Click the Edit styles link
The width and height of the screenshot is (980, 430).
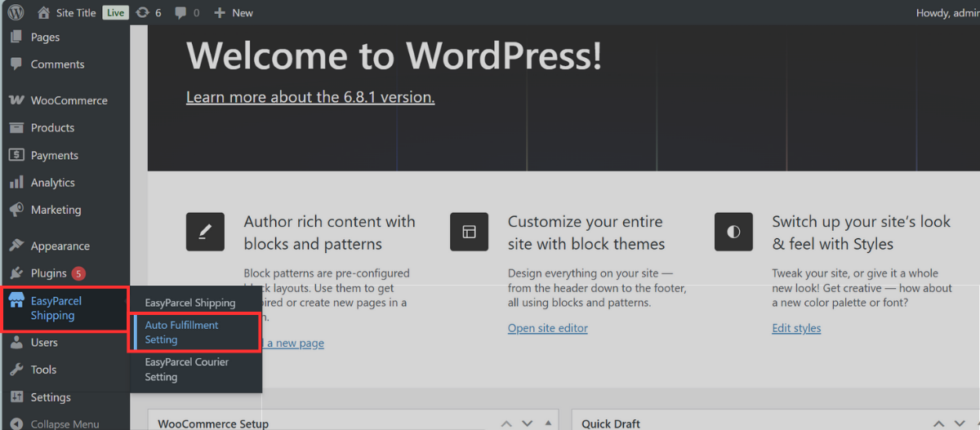pyautogui.click(x=796, y=328)
